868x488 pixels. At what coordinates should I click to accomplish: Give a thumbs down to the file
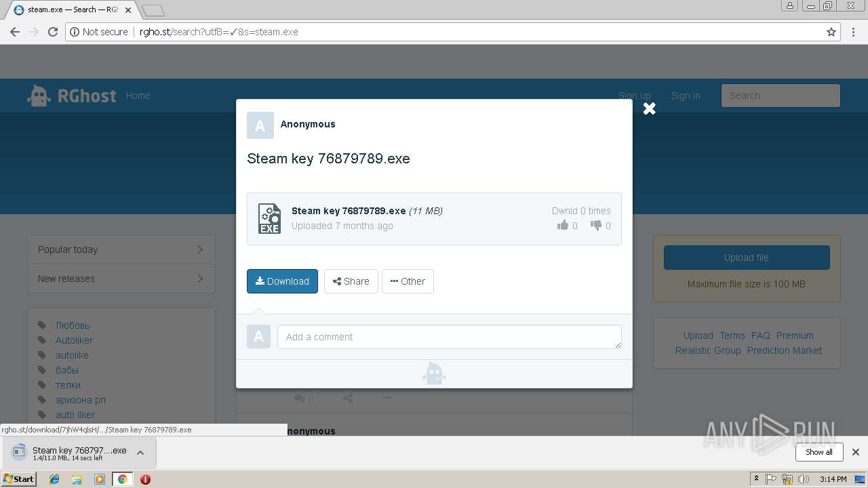click(x=596, y=225)
